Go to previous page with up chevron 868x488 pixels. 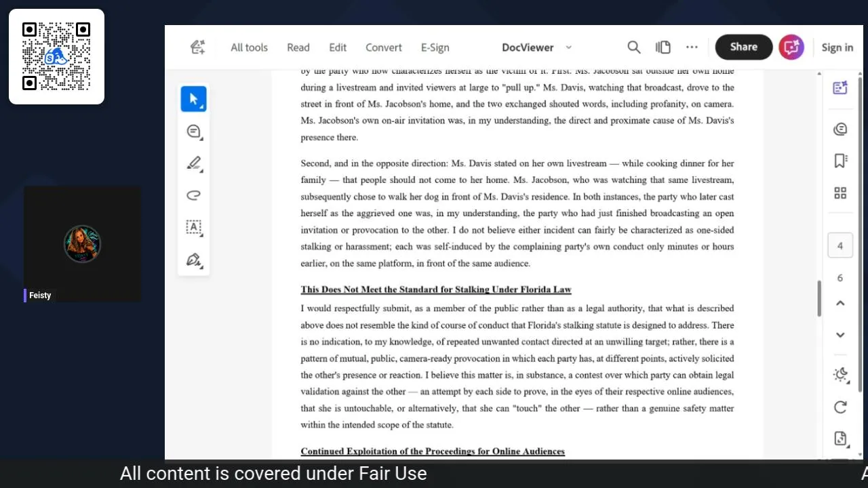click(840, 303)
